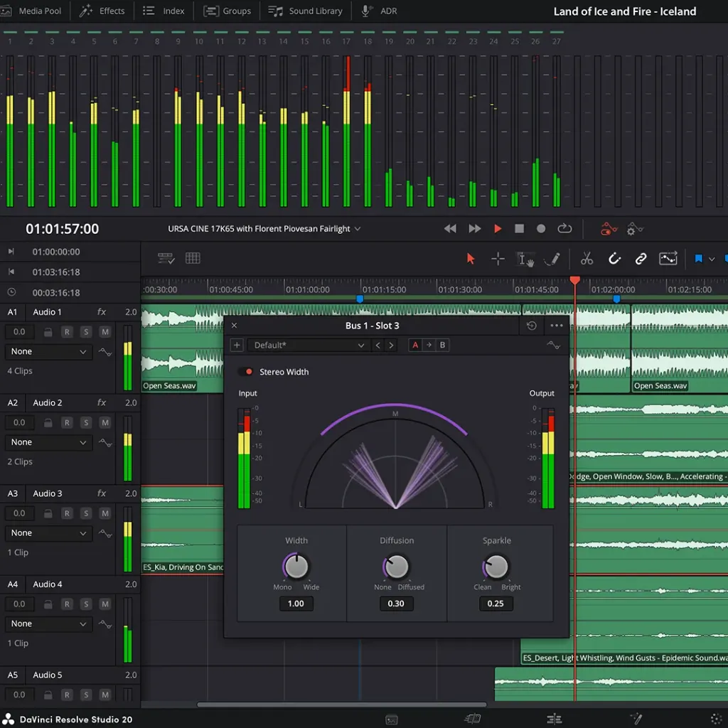The image size is (728, 728).
Task: Open the Effects panel
Action: click(102, 11)
